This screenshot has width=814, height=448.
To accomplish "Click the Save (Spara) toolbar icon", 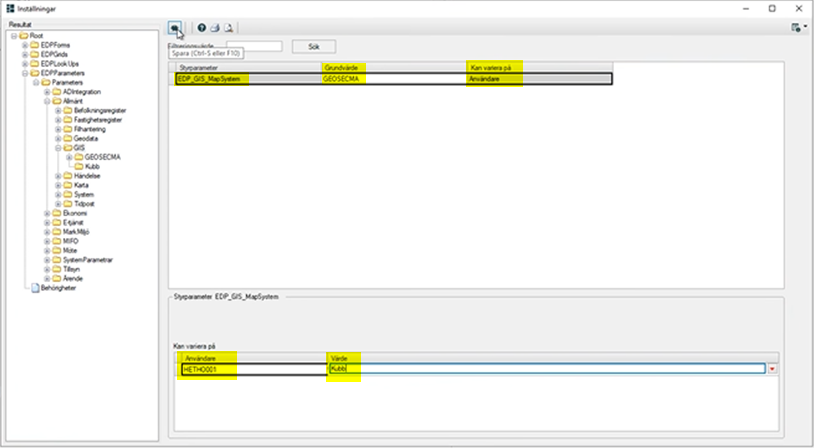I will coord(175,27).
